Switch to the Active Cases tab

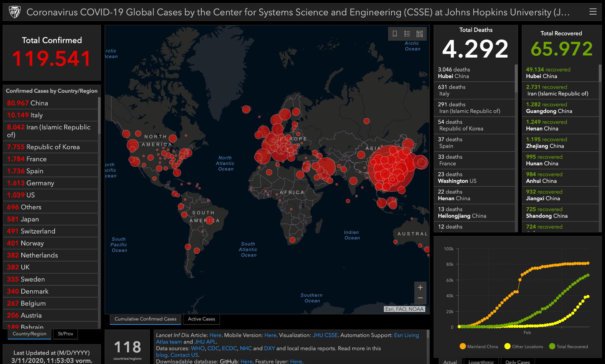(201, 319)
